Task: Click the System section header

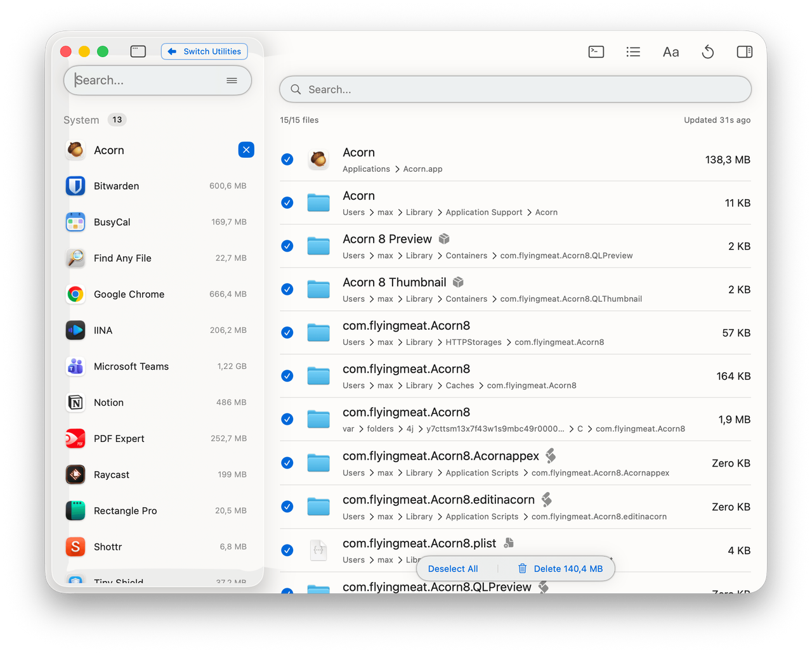Action: coord(81,120)
